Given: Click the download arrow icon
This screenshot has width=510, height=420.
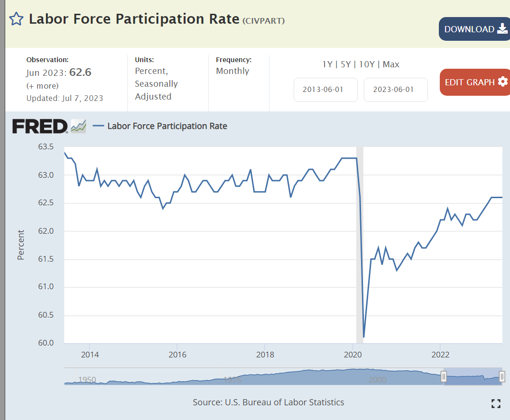Looking at the screenshot, I should pos(502,29).
